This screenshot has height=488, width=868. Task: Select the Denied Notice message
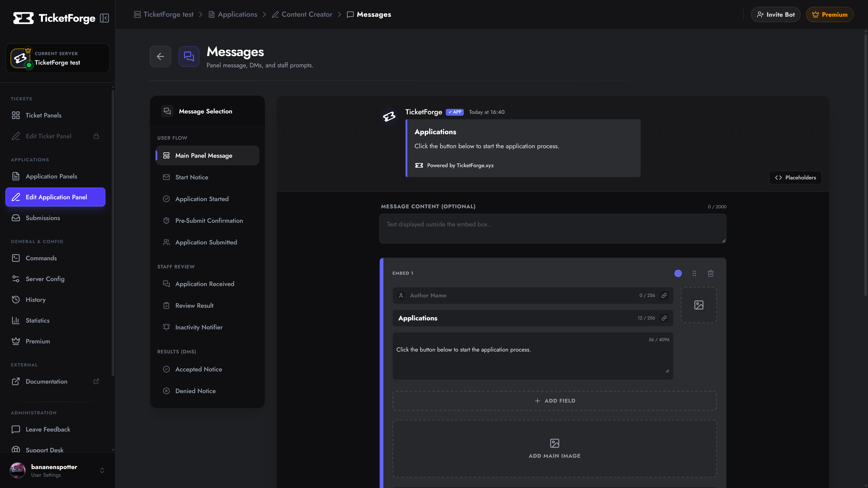[207, 391]
